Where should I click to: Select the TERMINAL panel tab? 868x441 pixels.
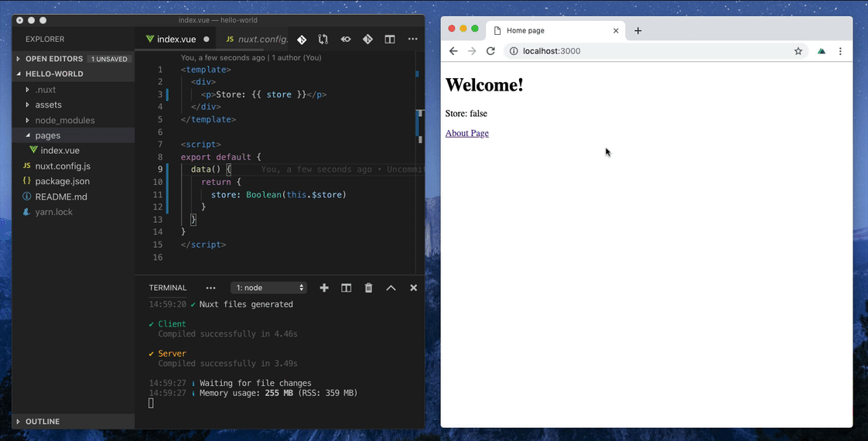(168, 288)
